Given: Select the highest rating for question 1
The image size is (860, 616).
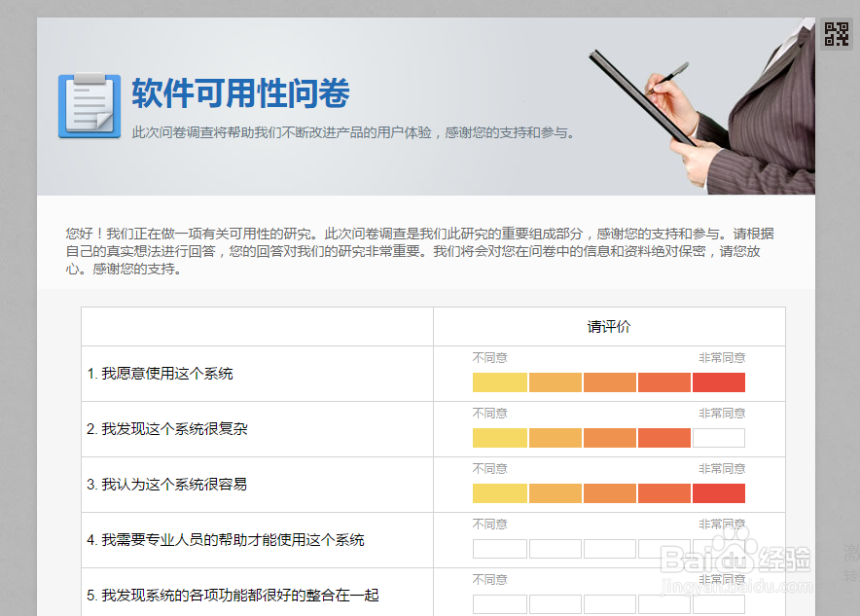Looking at the screenshot, I should pos(718,382).
